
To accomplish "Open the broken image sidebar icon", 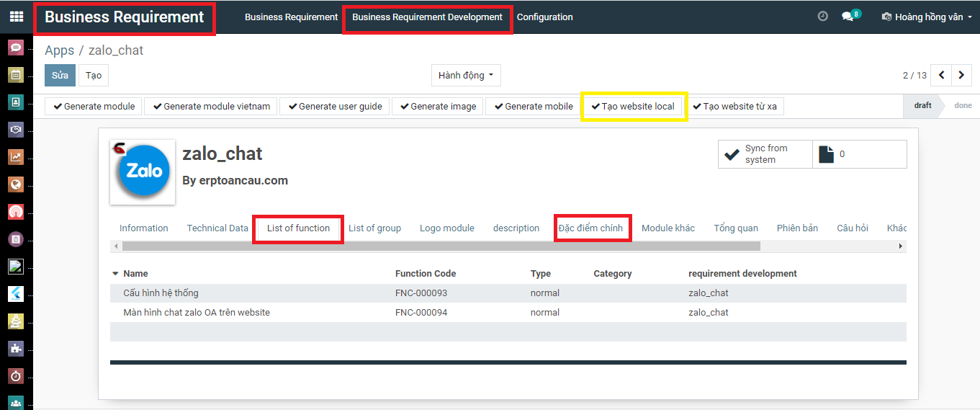I will tap(16, 267).
